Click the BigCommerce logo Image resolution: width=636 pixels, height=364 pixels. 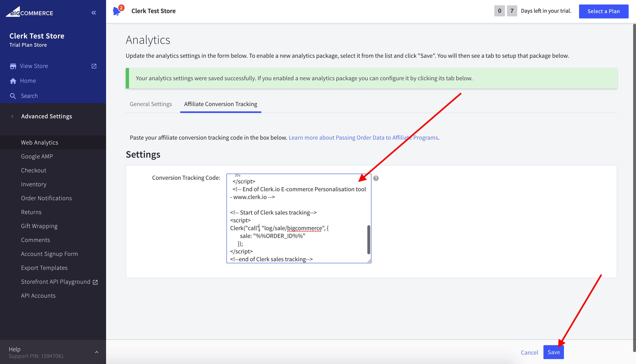29,12
